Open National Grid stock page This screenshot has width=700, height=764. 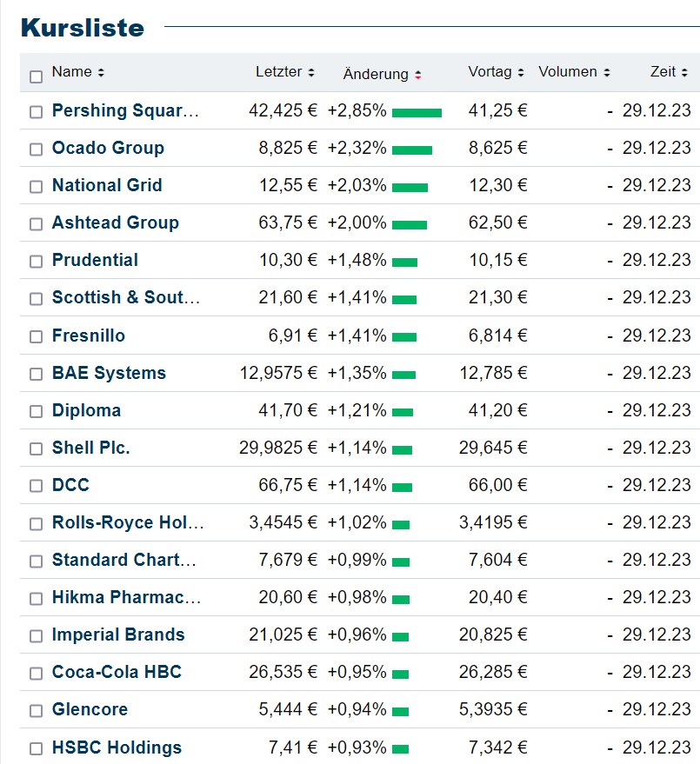point(107,185)
